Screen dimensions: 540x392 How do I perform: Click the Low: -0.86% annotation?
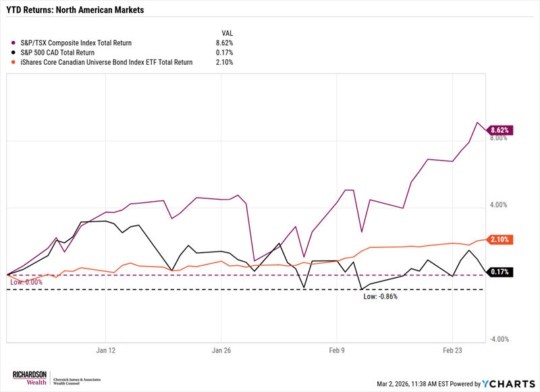(381, 296)
